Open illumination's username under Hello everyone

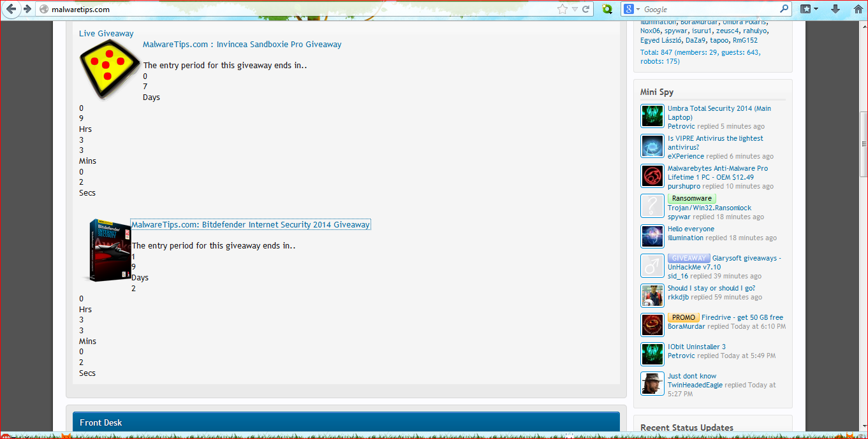pyautogui.click(x=686, y=238)
